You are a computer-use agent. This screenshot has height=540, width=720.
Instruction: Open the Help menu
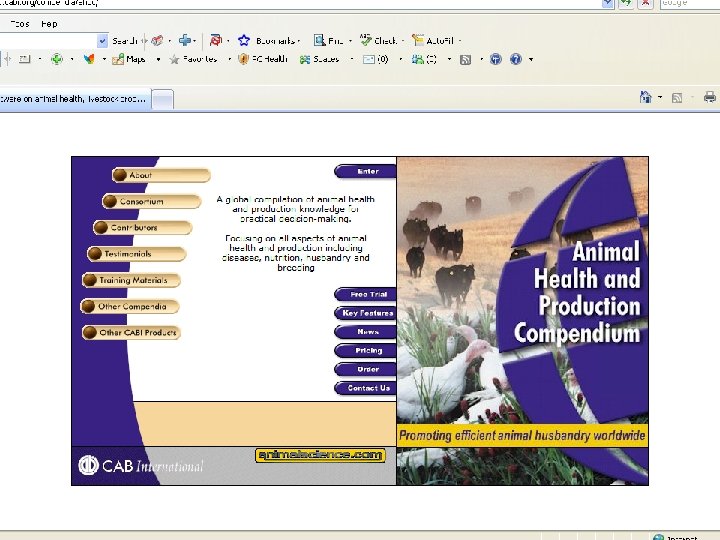pos(49,24)
